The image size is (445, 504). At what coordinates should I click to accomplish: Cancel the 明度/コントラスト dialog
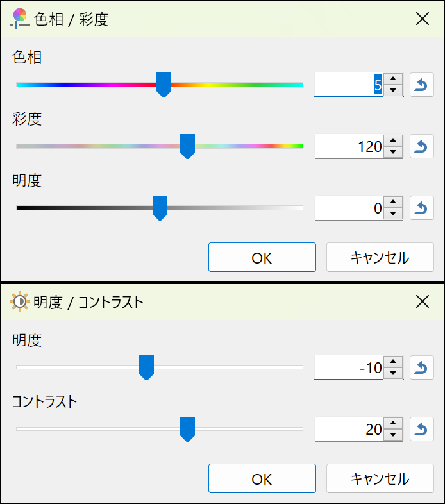(x=380, y=478)
